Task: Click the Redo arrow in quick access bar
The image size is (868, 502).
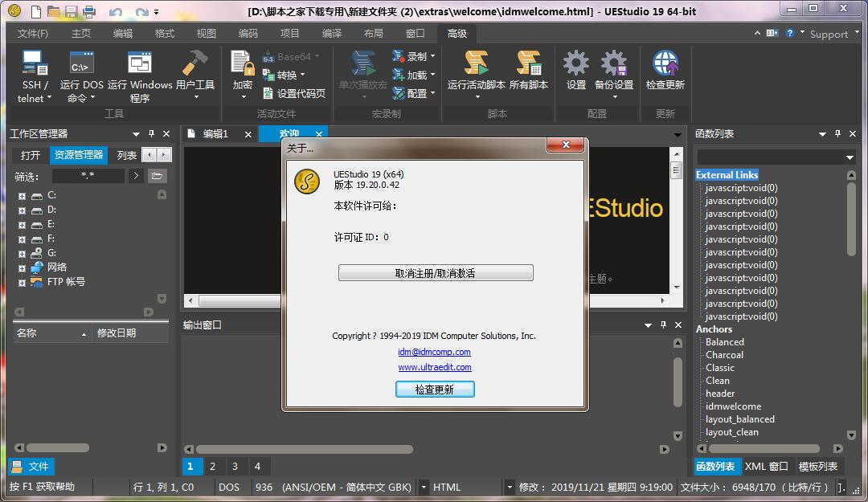Action: [141, 11]
